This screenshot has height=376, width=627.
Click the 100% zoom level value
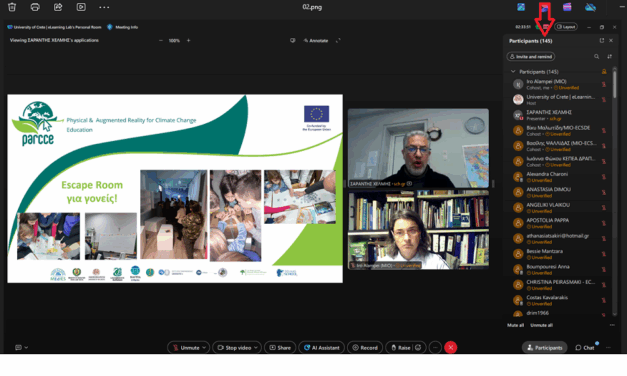pos(174,40)
